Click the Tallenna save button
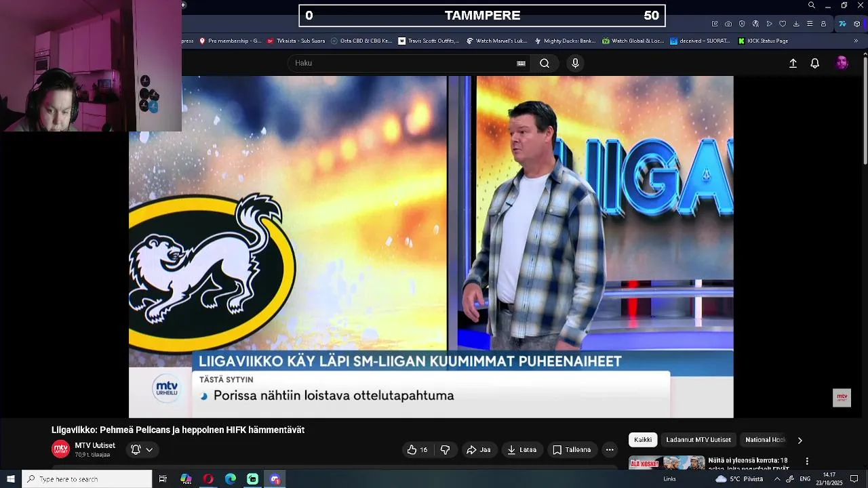Viewport: 868px width, 488px height. 572,449
